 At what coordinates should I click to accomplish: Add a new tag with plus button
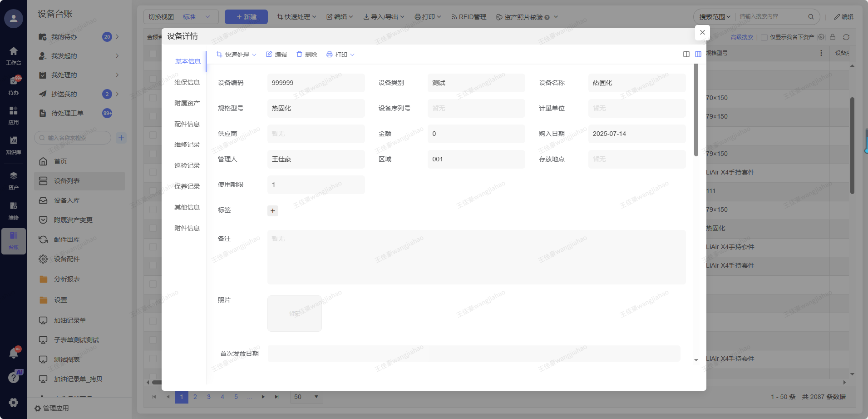(x=273, y=210)
